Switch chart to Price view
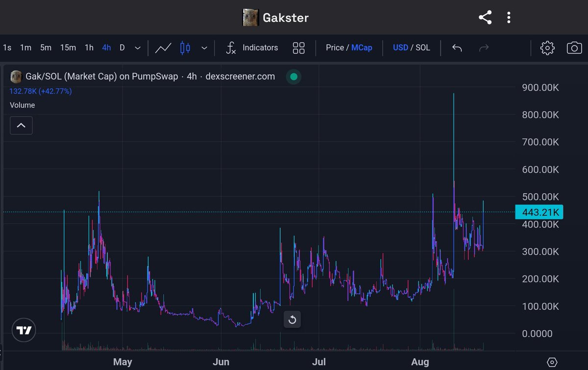 [335, 47]
